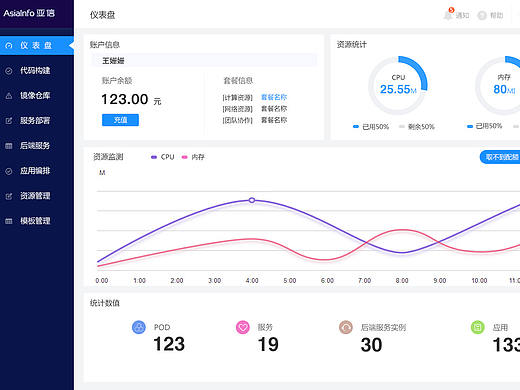Viewport: 520px width, 390px height.
Task: Click the CPU donut chart gauge
Action: [x=398, y=86]
